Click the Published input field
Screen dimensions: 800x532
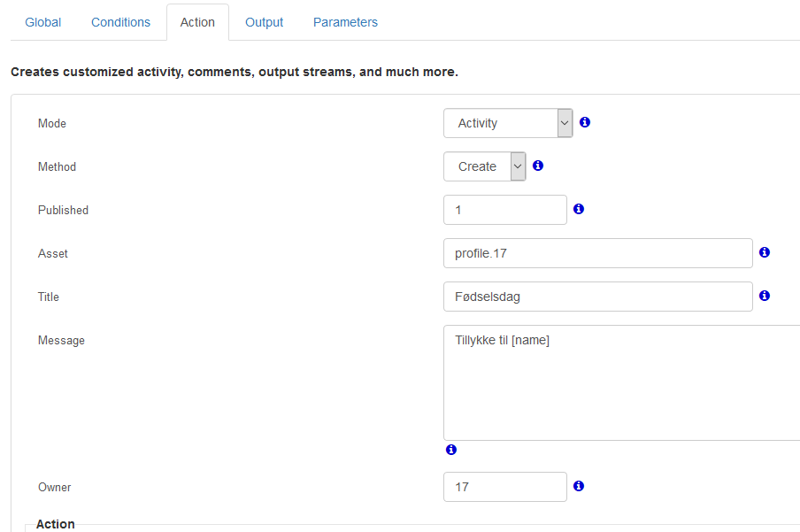point(505,210)
